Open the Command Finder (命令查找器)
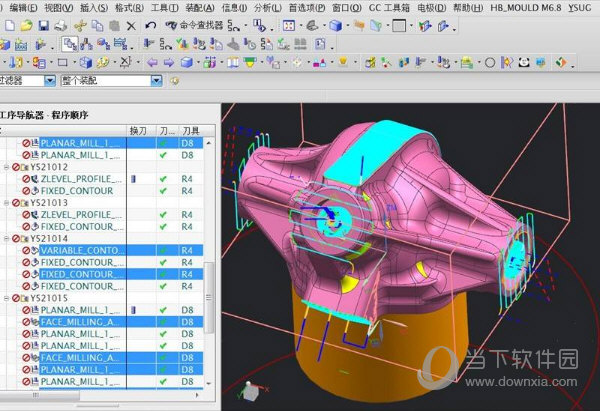Screen dimensions: 600x411 click(x=194, y=26)
